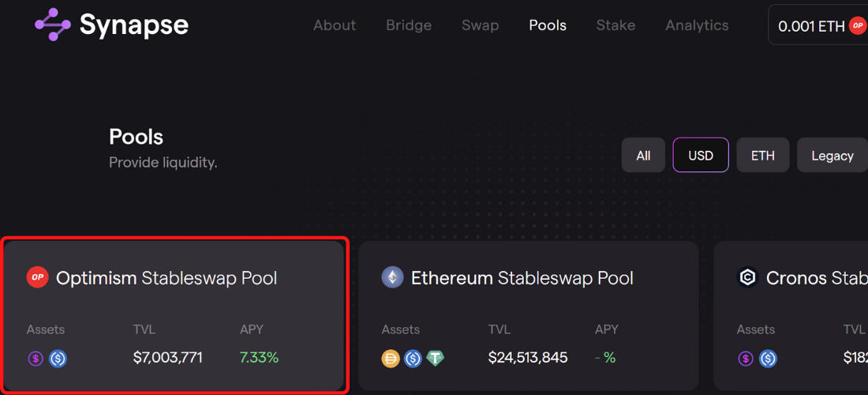The height and width of the screenshot is (395, 868).
Task: Click the red OP badge beside wallet balance
Action: 857,26
